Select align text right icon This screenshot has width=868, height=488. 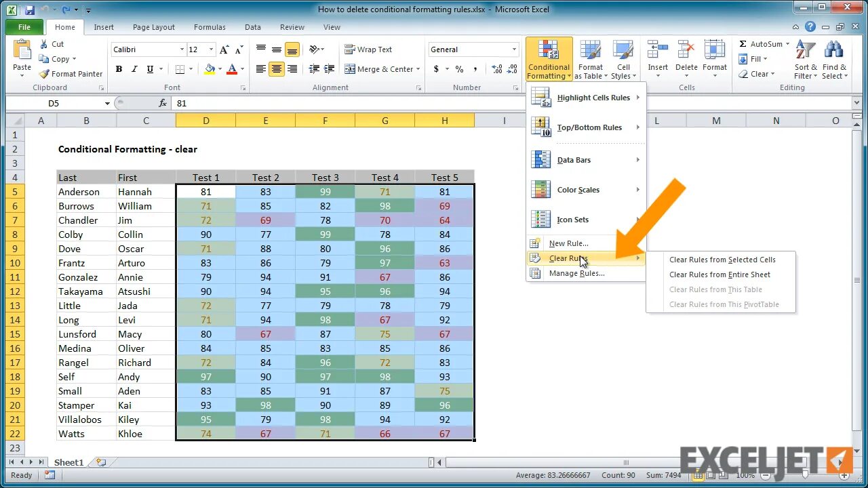[292, 69]
